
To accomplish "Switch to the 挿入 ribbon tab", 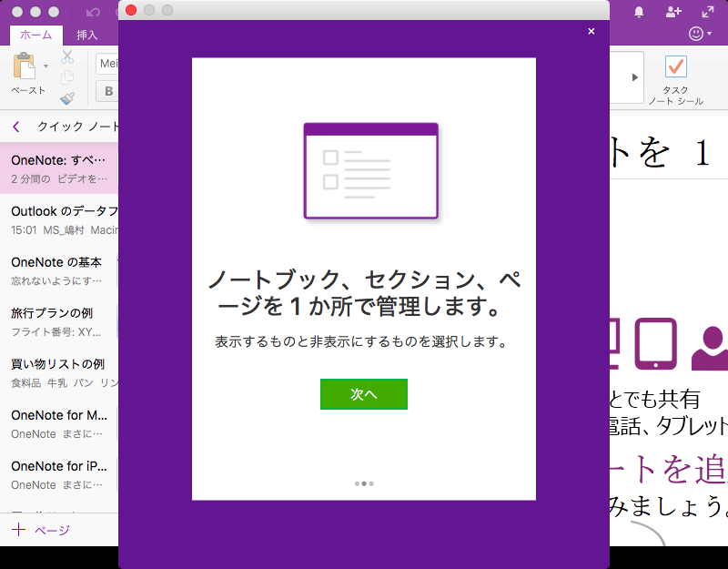I will click(x=86, y=35).
